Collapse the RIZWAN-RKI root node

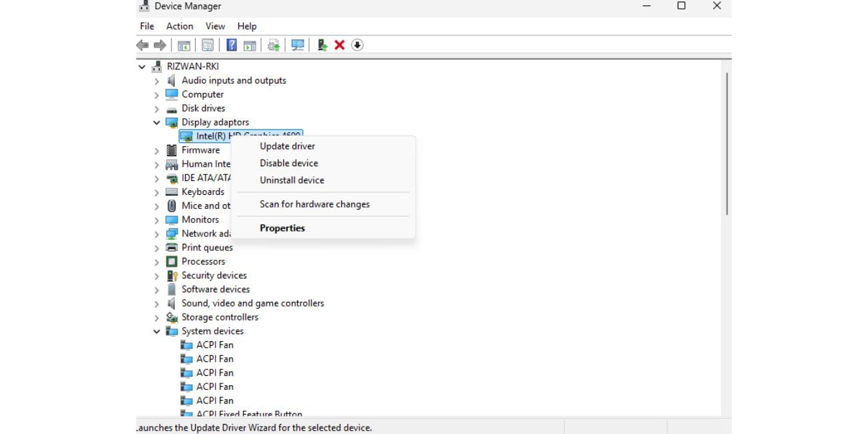click(x=142, y=67)
